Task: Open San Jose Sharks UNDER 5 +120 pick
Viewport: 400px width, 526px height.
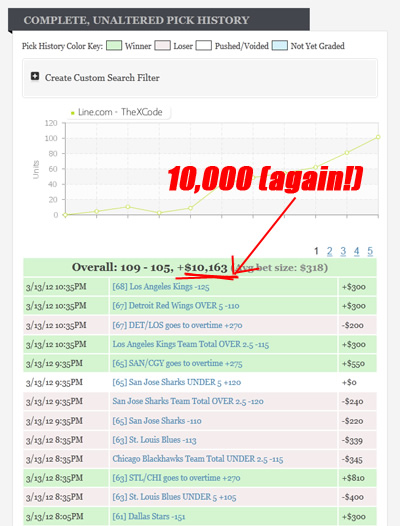Action: coord(177,382)
